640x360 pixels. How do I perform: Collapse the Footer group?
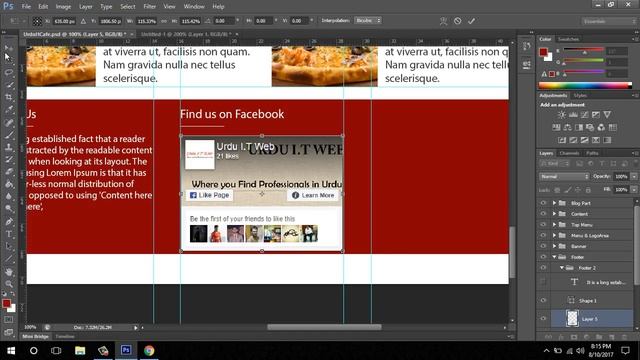(x=554, y=257)
